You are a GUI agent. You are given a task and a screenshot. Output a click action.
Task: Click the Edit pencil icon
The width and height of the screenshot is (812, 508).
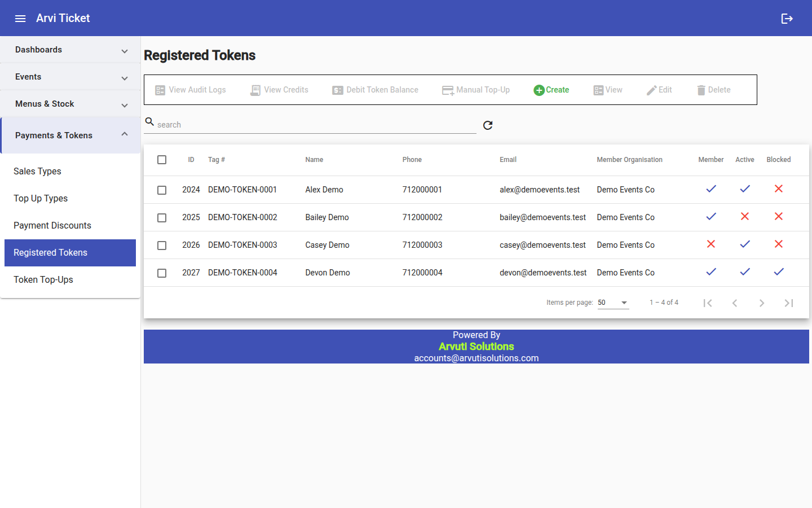tap(651, 90)
